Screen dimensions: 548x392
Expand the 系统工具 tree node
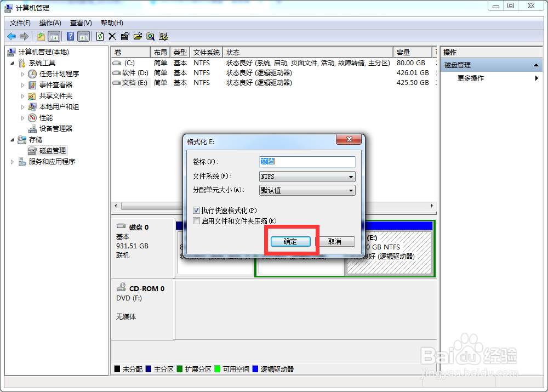coord(12,63)
